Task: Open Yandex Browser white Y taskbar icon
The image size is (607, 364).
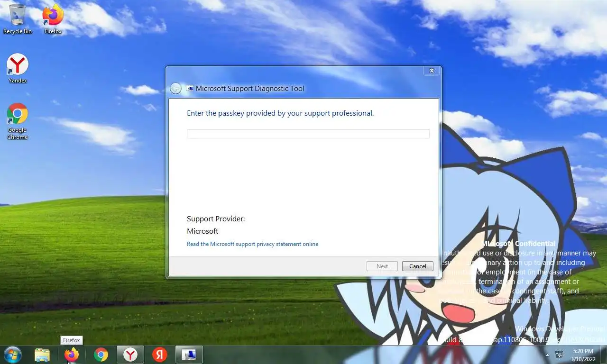Action: coord(130,355)
